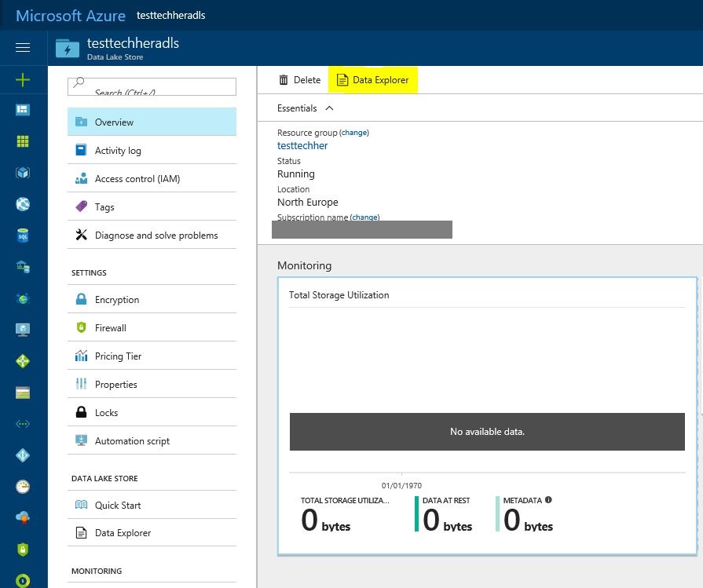The height and width of the screenshot is (588, 703).
Task: Open Properties settings
Action: tap(152, 384)
